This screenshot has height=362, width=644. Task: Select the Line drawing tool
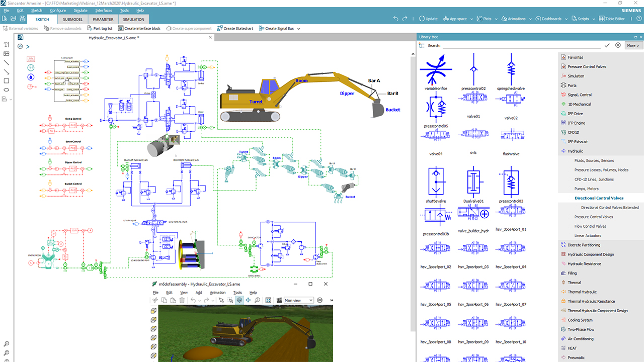6,63
